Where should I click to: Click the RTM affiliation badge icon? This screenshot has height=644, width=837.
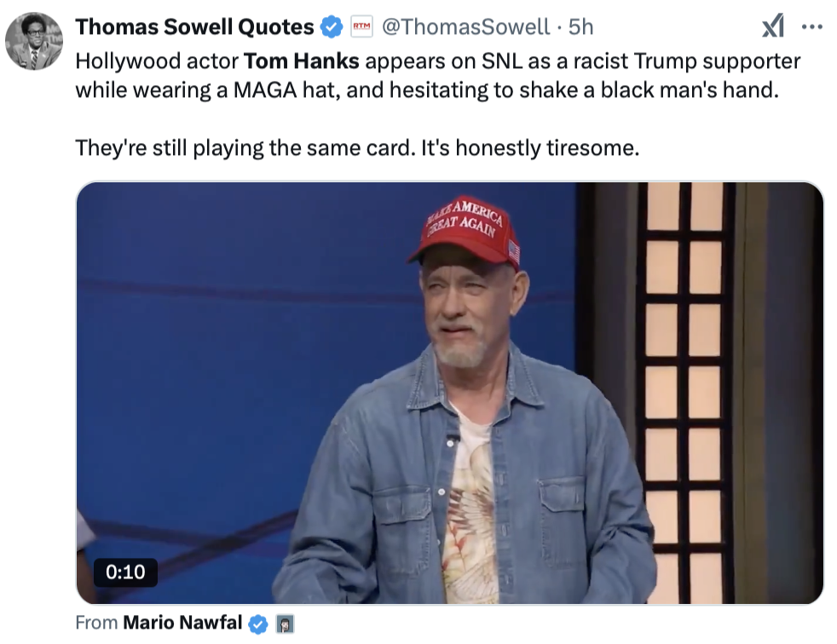tap(361, 27)
